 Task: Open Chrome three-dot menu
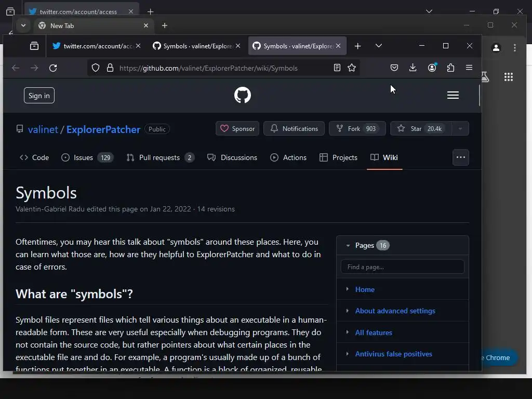point(515,48)
